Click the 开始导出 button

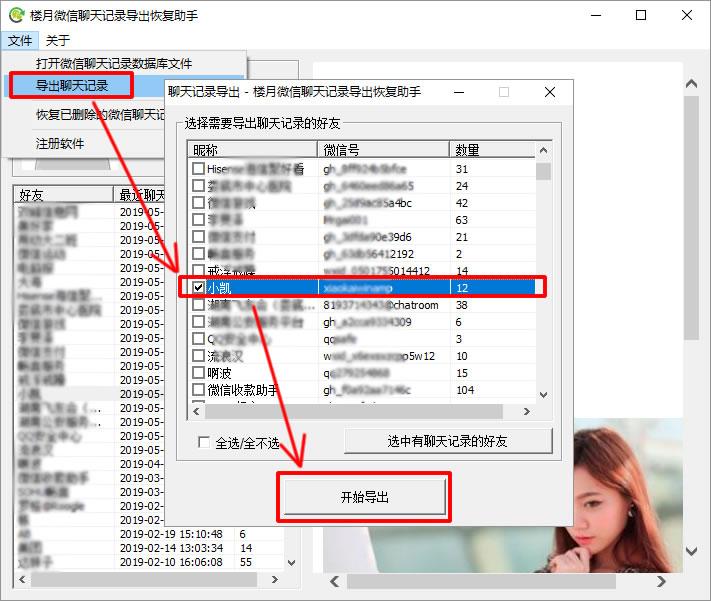tap(365, 497)
